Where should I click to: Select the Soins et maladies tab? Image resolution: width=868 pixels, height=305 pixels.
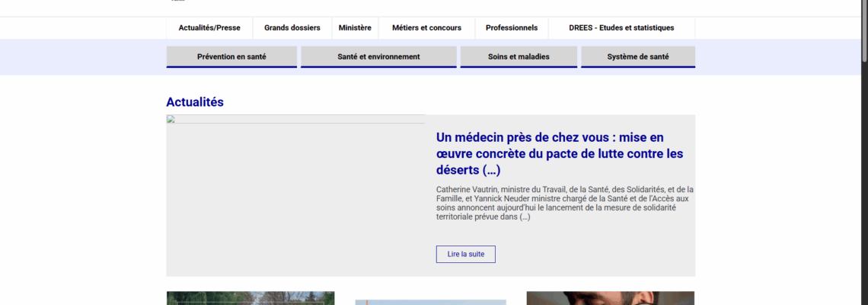[519, 56]
